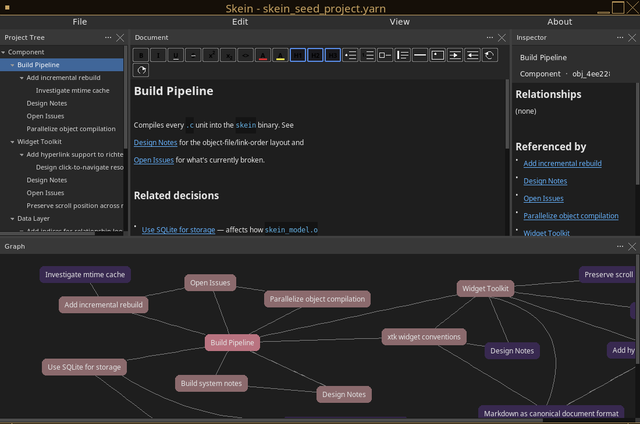
Task: Click Project Tree vertical scrollbar
Action: (x=125, y=98)
